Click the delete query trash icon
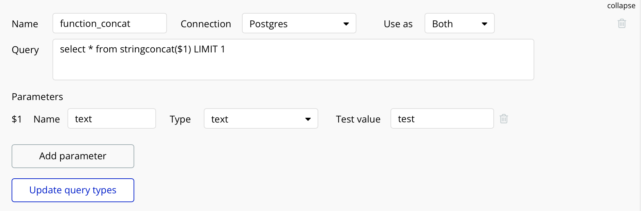 pyautogui.click(x=622, y=23)
